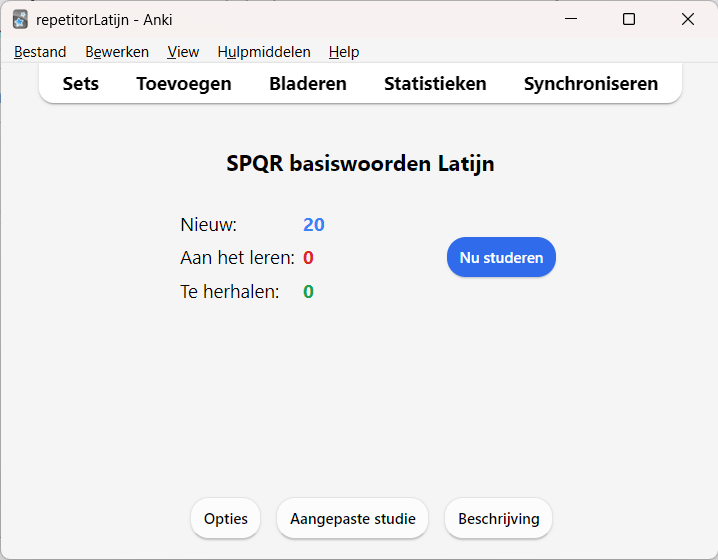The height and width of the screenshot is (560, 718).
Task: Go to the Sets overview
Action: 81,83
